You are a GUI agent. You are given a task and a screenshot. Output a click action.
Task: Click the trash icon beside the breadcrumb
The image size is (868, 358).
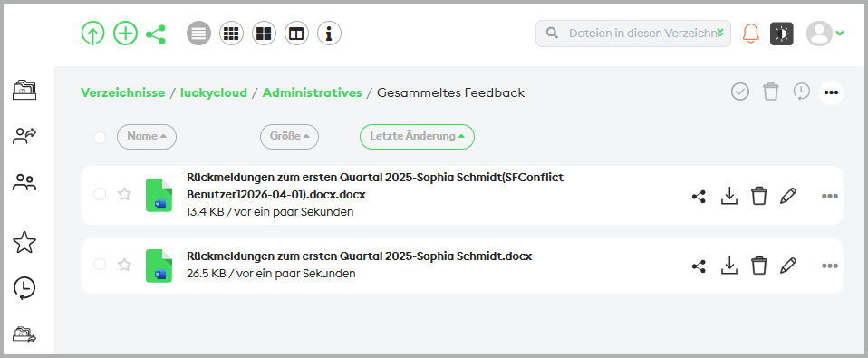point(770,92)
